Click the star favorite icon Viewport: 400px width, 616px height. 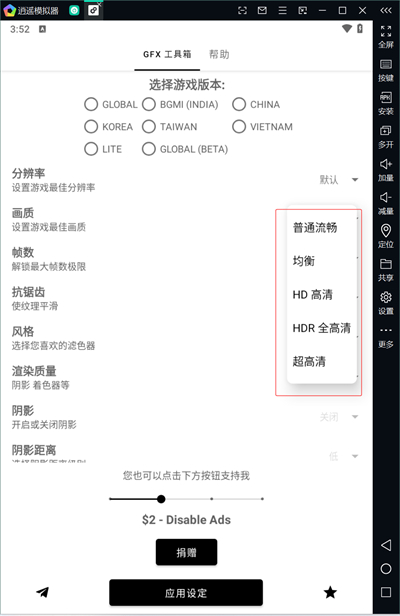coord(330,592)
